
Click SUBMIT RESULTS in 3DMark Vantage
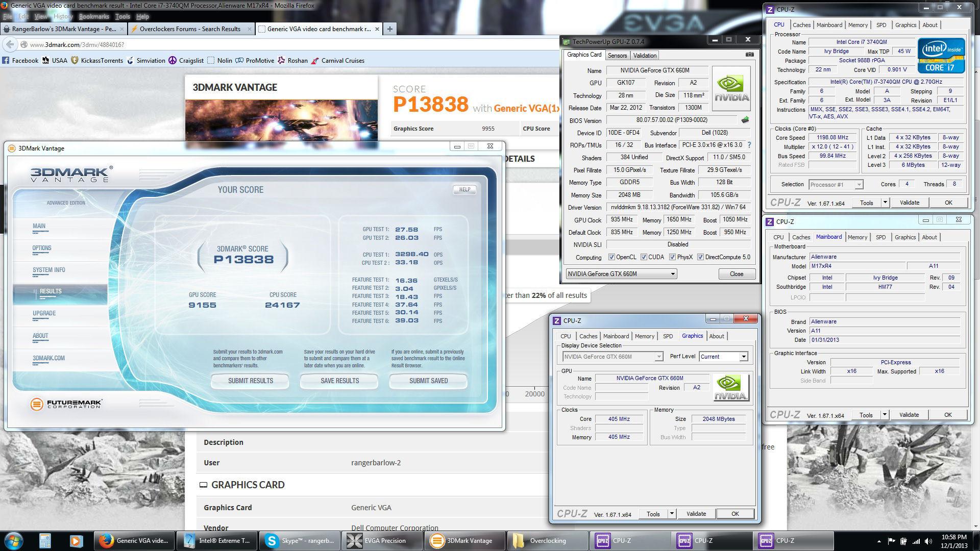click(x=250, y=381)
